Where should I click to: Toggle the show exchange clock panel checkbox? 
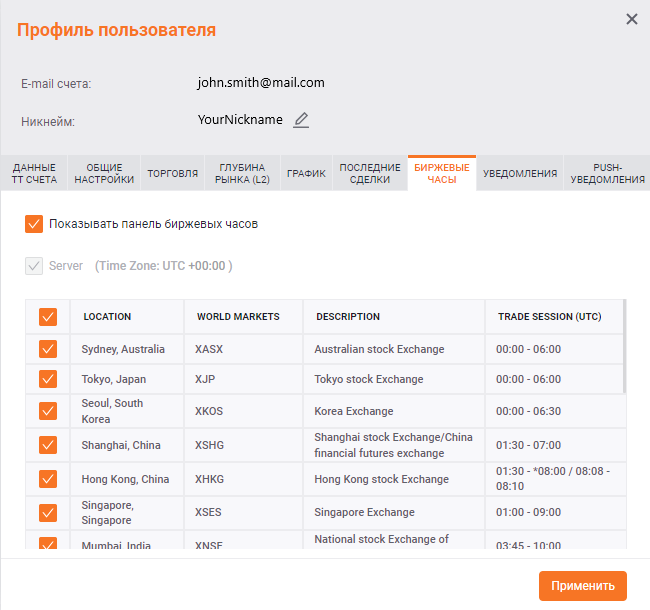pyautogui.click(x=34, y=224)
